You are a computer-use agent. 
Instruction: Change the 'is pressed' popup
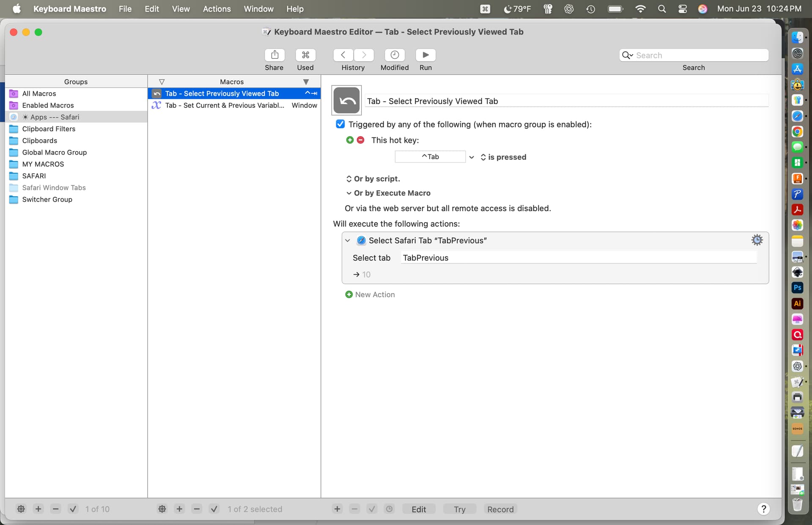click(x=503, y=157)
